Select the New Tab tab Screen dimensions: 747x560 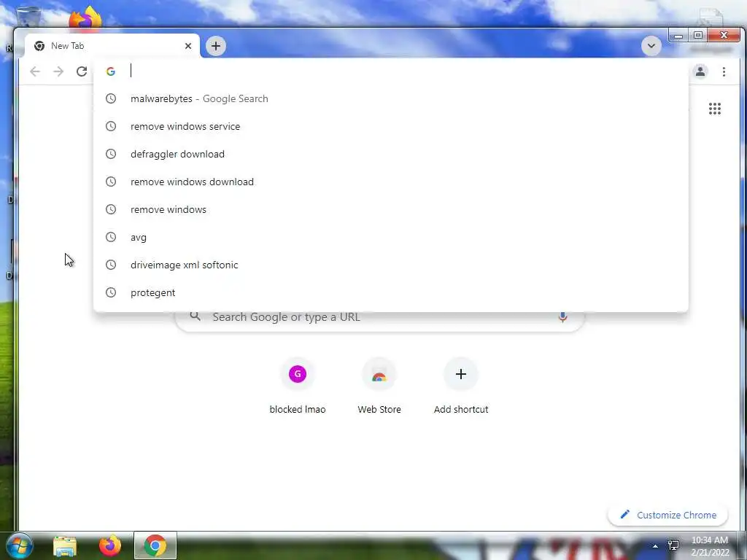pyautogui.click(x=112, y=46)
